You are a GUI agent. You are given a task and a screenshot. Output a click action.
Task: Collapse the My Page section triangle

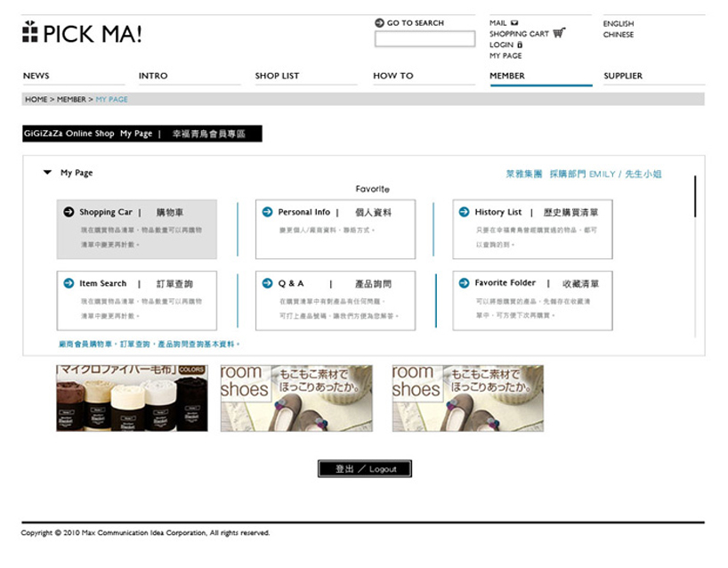click(x=47, y=173)
